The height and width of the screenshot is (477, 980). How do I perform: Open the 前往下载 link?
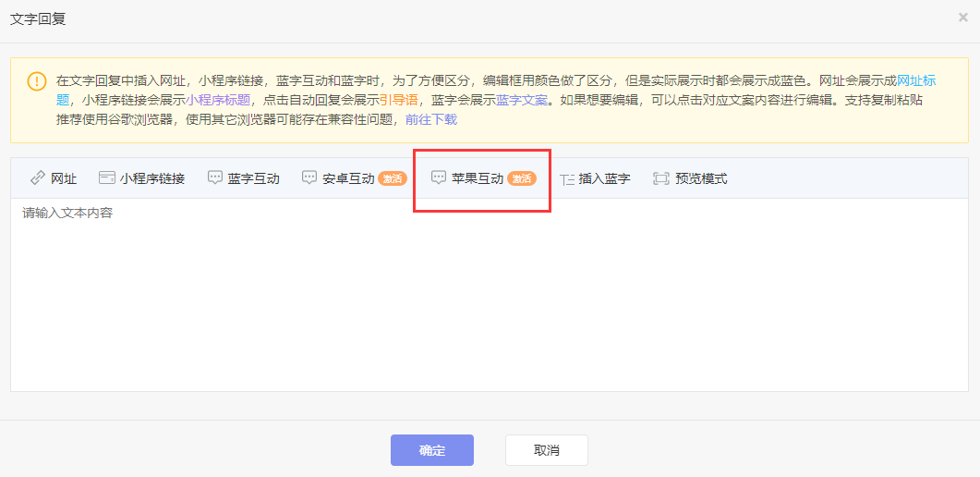pyautogui.click(x=431, y=119)
